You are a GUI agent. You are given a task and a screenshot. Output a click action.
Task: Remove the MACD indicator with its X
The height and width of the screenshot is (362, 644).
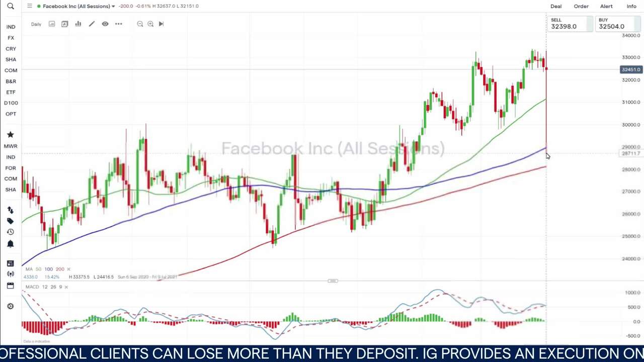tap(66, 287)
